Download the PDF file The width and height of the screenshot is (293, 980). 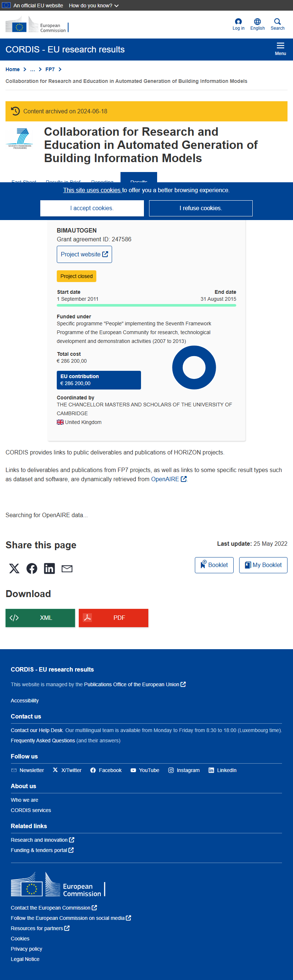click(x=113, y=618)
